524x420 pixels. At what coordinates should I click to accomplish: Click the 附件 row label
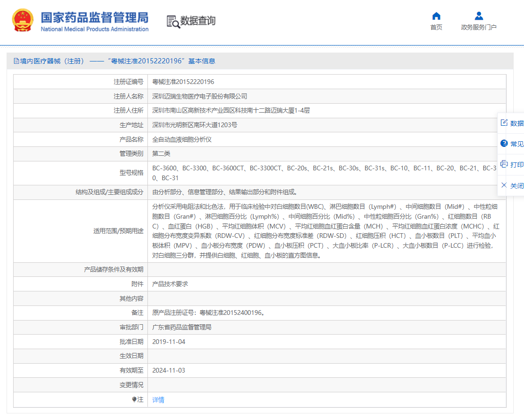coord(138,284)
